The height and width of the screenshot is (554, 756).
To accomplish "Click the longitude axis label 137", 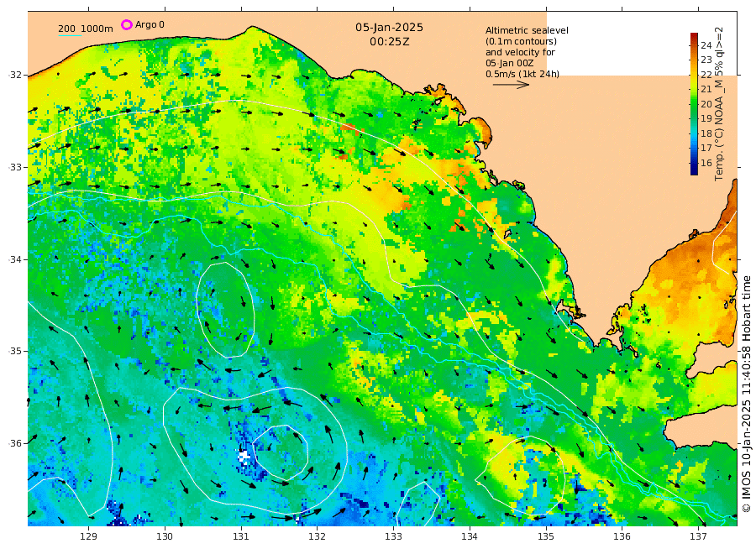I will [698, 536].
